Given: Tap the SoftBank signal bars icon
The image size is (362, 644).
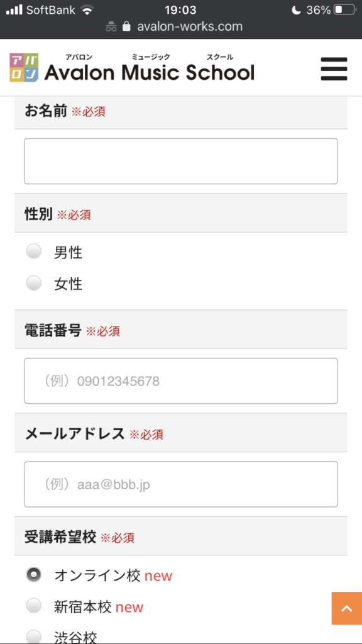Looking at the screenshot, I should [14, 10].
